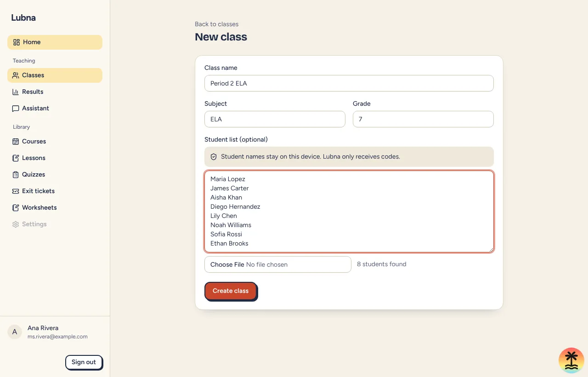Image resolution: width=588 pixels, height=377 pixels.
Task: Open the Lessons library section
Action: tap(55, 158)
